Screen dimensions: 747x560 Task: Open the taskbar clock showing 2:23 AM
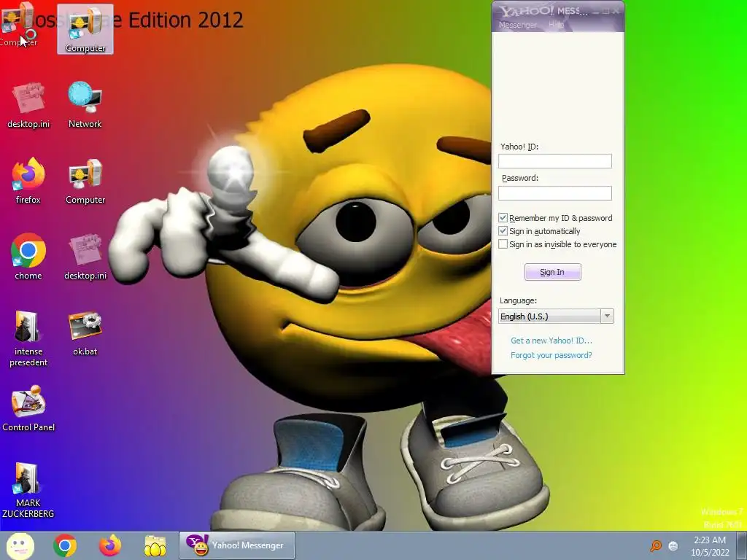[x=710, y=546]
